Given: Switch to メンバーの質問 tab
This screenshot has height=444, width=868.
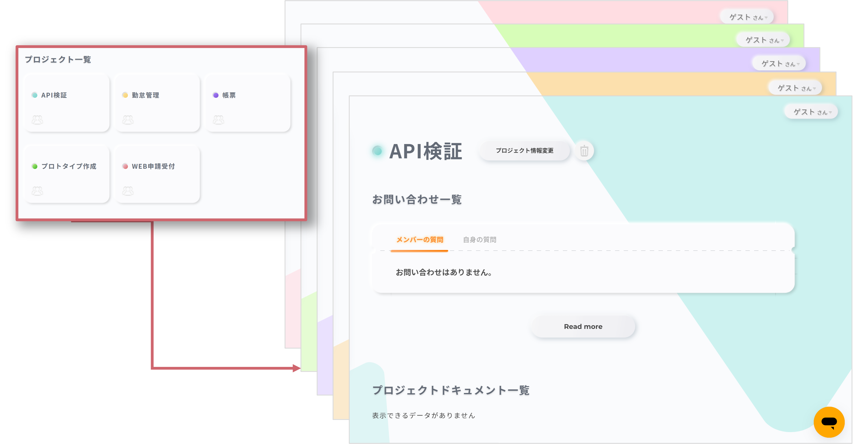Looking at the screenshot, I should (419, 240).
